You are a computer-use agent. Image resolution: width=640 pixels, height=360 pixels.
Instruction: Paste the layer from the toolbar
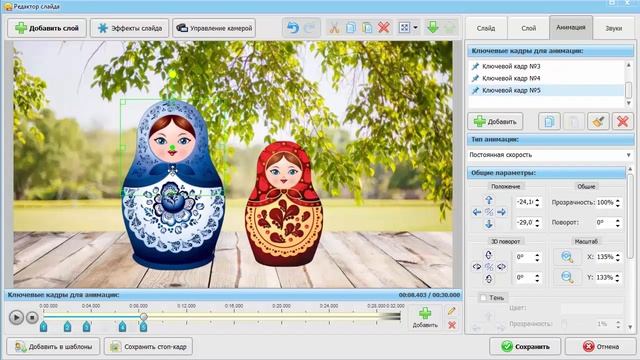pos(367,28)
